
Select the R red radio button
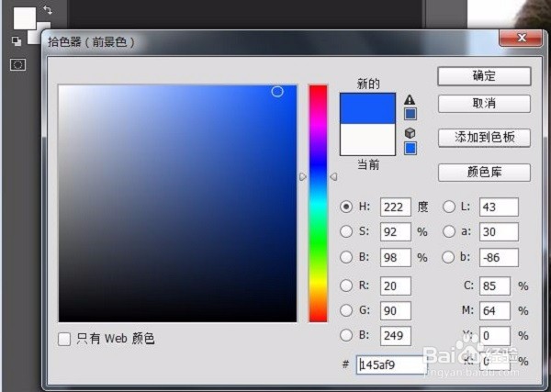[346, 286]
